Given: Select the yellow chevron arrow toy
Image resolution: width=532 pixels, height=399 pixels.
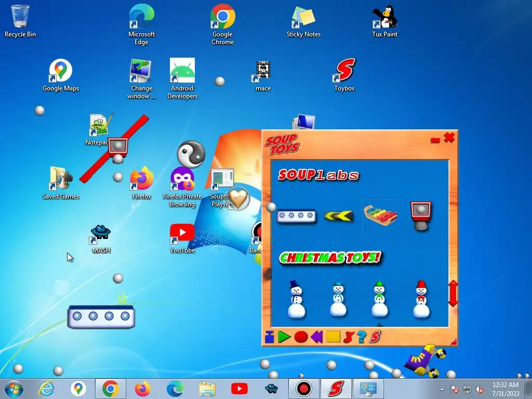Looking at the screenshot, I should [x=338, y=216].
